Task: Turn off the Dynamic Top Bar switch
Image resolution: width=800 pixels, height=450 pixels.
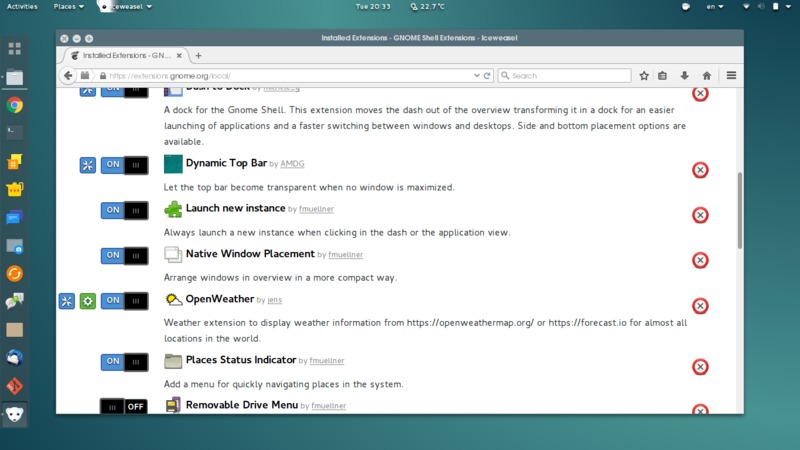Action: tap(124, 165)
